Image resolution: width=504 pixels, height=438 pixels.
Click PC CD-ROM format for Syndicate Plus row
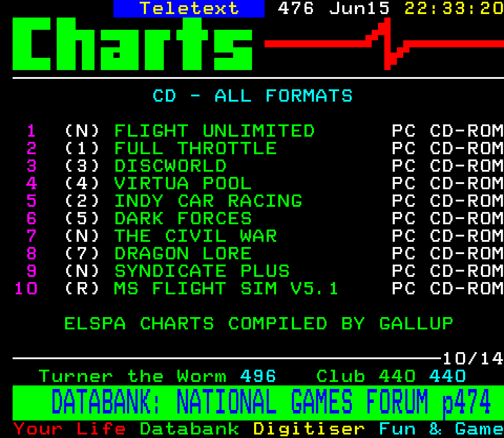click(x=448, y=271)
